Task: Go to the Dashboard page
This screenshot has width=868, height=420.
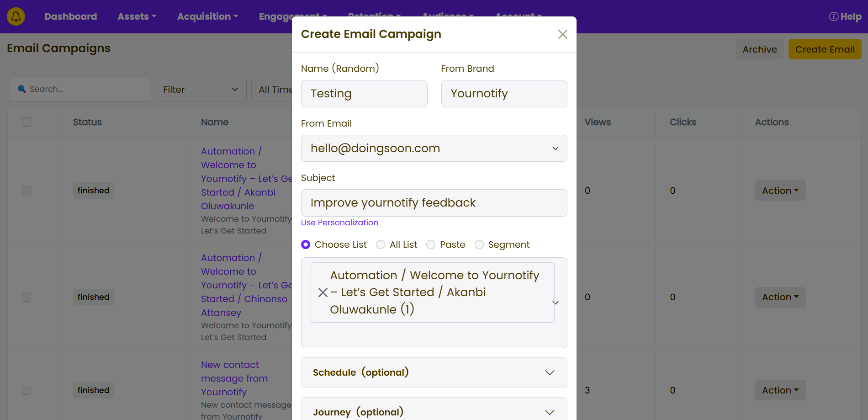Action: 70,16
